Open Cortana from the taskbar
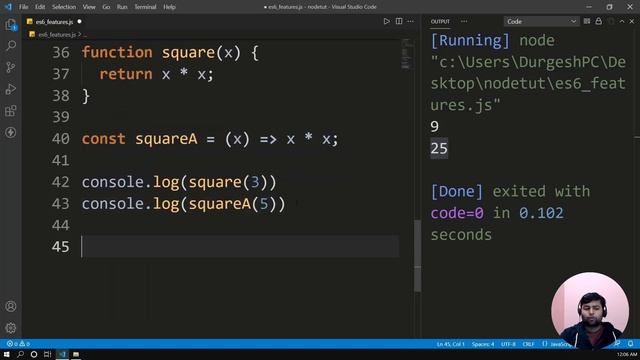The width and height of the screenshot is (640, 360). (34, 354)
